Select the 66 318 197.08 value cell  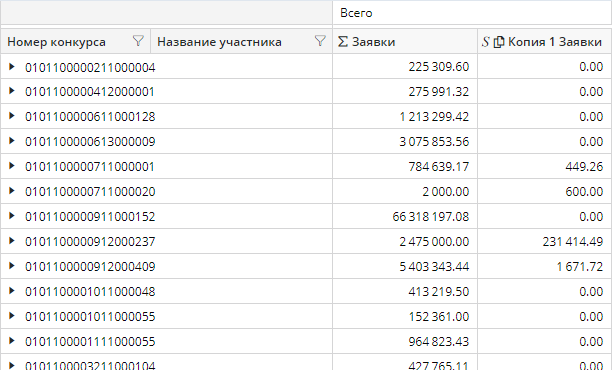pos(405,216)
